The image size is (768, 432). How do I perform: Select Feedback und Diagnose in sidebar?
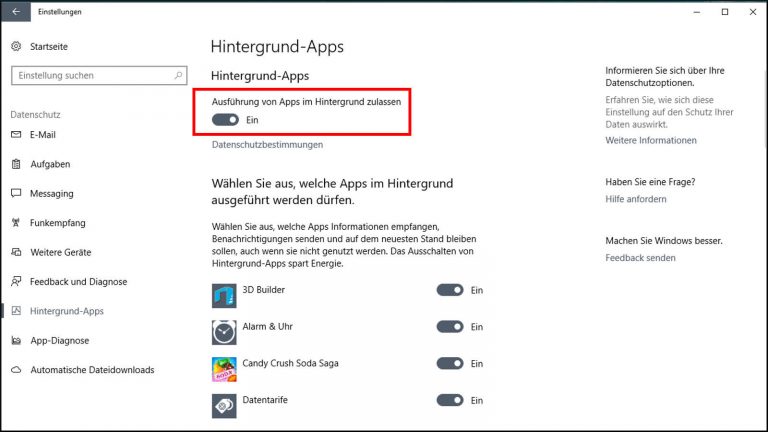79,282
